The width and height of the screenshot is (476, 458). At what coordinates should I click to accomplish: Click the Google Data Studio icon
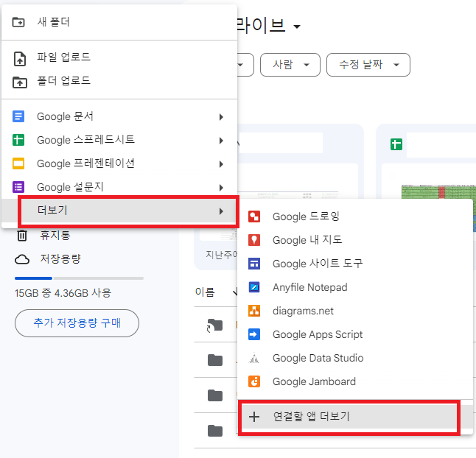coord(254,358)
